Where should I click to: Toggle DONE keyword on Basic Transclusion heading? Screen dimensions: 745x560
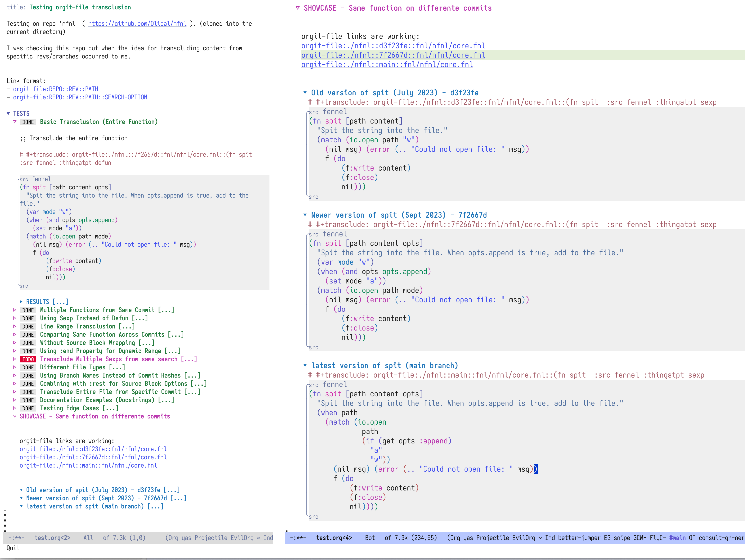point(28,122)
